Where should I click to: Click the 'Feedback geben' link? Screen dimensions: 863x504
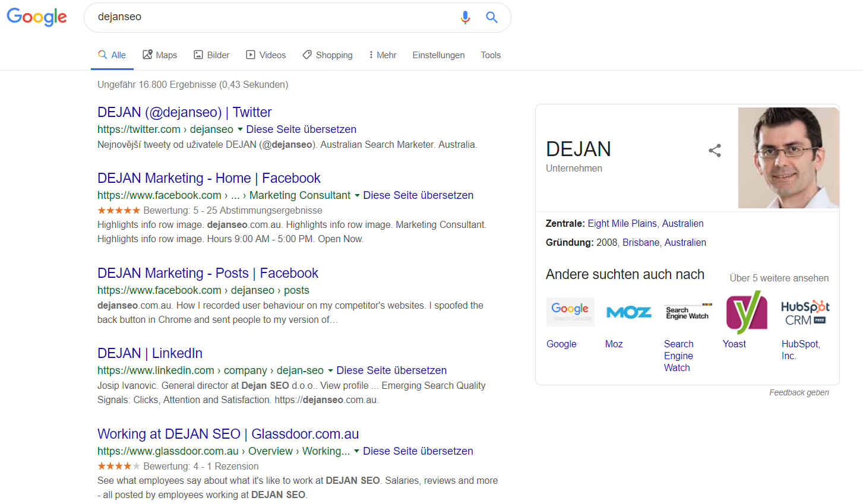pos(799,392)
